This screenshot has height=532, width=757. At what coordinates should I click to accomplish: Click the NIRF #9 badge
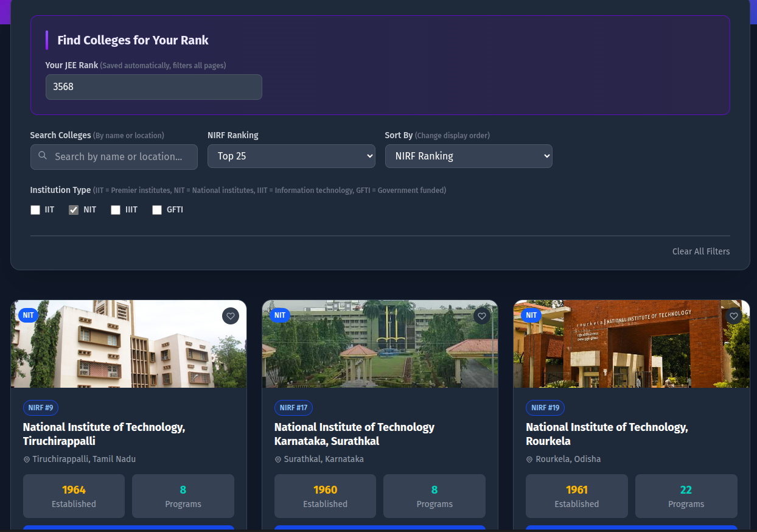tap(41, 408)
